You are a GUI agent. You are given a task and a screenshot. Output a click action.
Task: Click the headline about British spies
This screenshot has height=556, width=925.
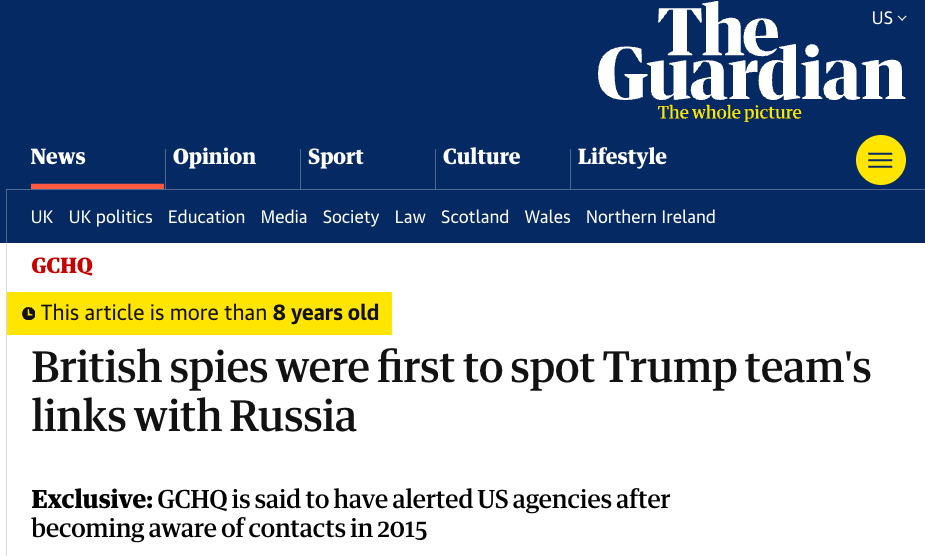(x=450, y=392)
